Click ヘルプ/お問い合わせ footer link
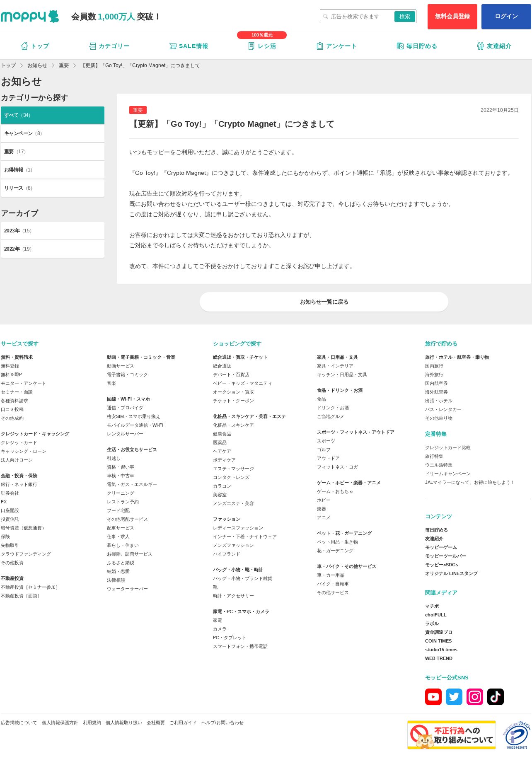The height and width of the screenshot is (766, 532). pos(222,723)
